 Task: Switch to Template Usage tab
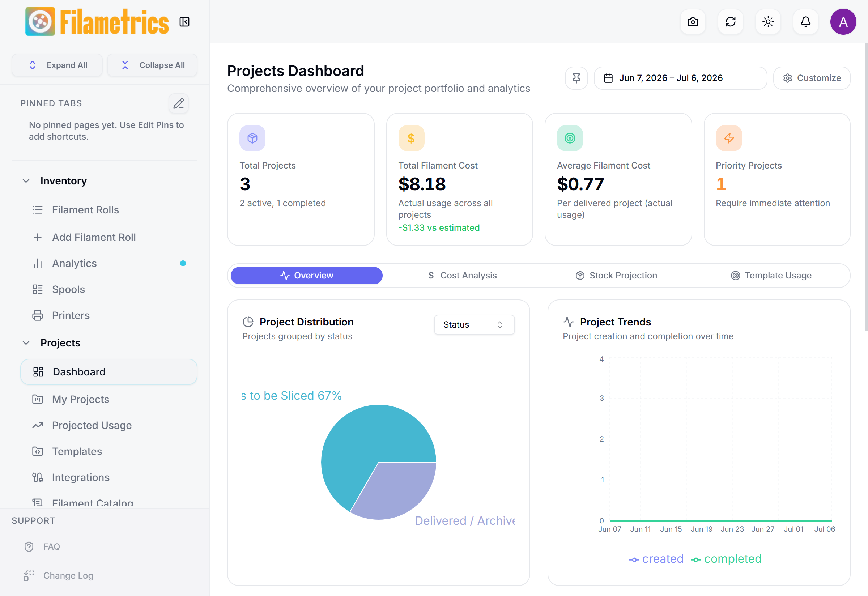771,276
